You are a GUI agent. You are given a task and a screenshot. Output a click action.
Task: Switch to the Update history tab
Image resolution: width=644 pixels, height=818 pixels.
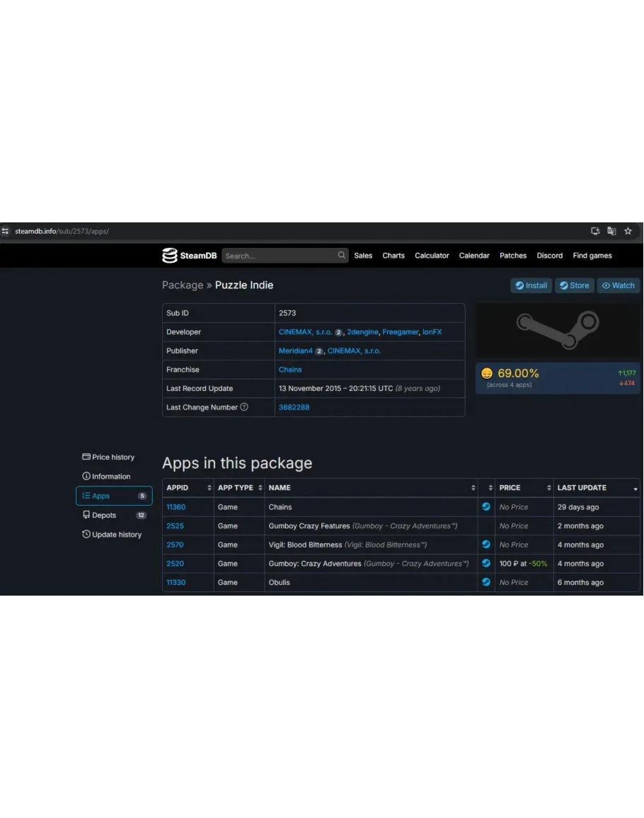coord(112,534)
